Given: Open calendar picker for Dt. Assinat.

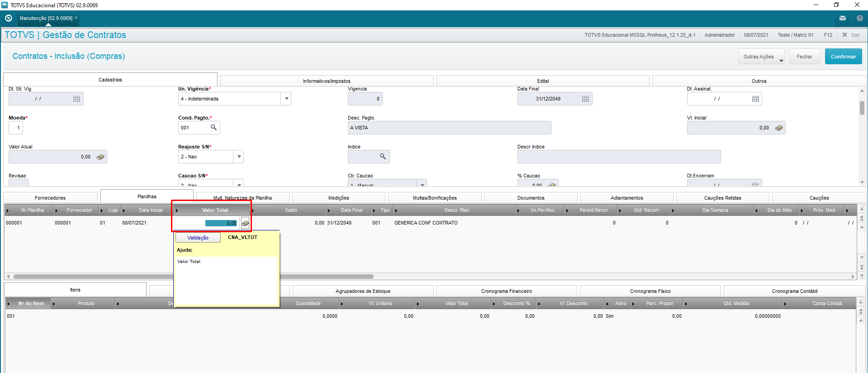Looking at the screenshot, I should tap(755, 99).
